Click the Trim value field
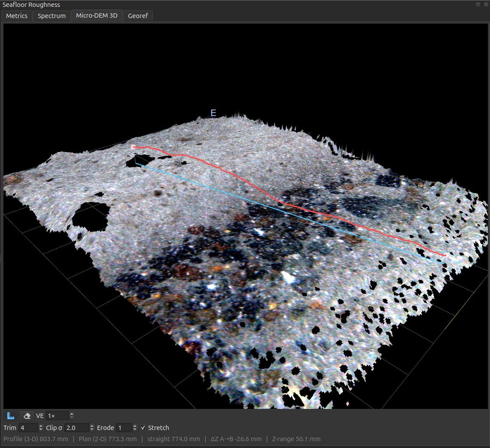The height and width of the screenshot is (448, 490). click(x=28, y=428)
